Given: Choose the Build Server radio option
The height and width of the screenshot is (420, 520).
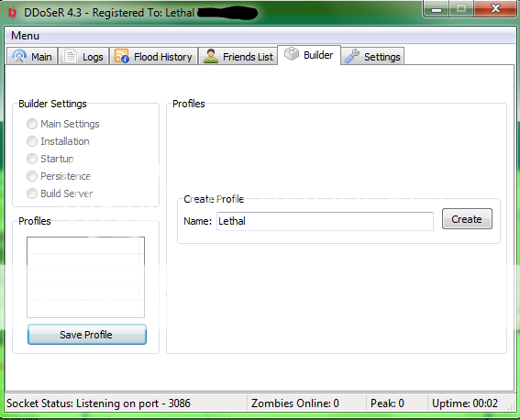Looking at the screenshot, I should pyautogui.click(x=32, y=193).
